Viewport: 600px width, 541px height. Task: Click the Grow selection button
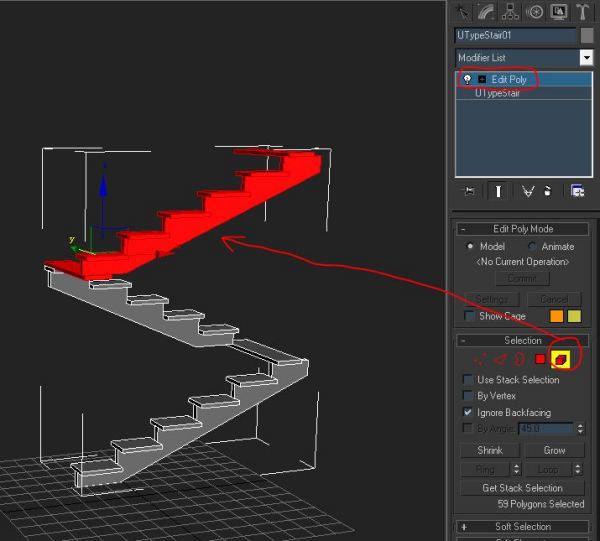(554, 450)
